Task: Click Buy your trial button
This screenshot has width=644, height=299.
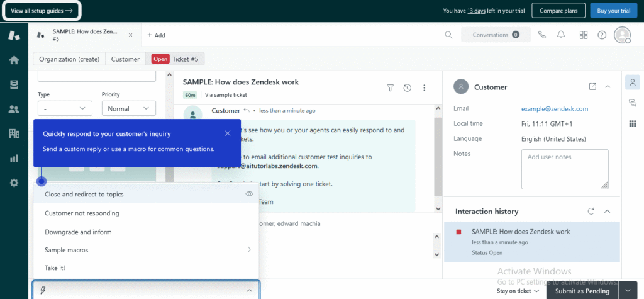Action: click(x=614, y=11)
